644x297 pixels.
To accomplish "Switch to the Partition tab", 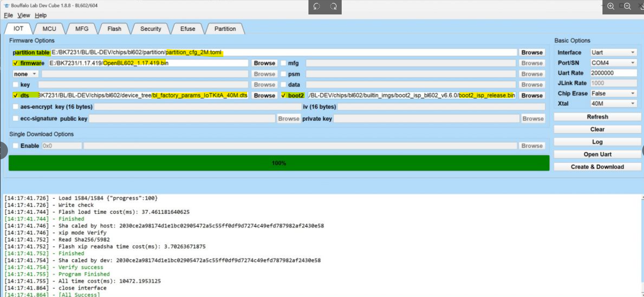I will [225, 29].
